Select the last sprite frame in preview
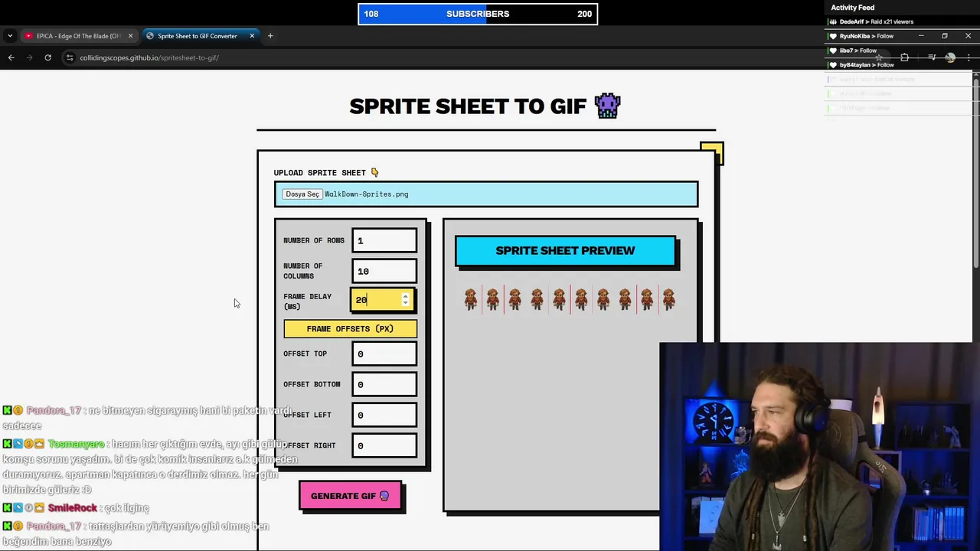Image resolution: width=980 pixels, height=551 pixels. (669, 299)
